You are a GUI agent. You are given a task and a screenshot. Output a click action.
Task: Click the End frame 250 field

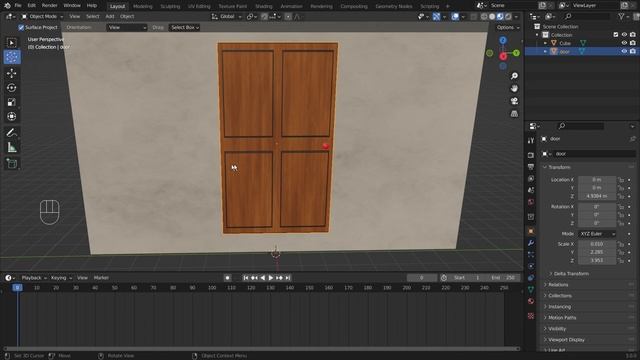point(503,278)
